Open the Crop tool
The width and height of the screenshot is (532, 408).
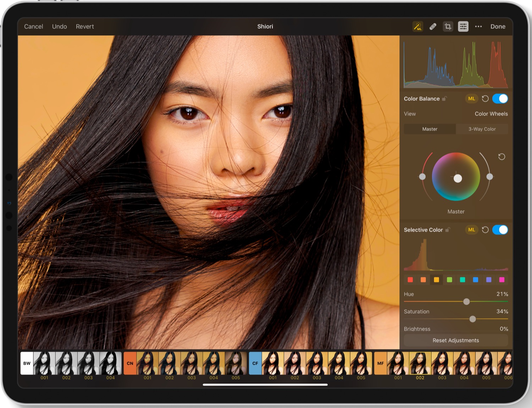click(x=448, y=27)
